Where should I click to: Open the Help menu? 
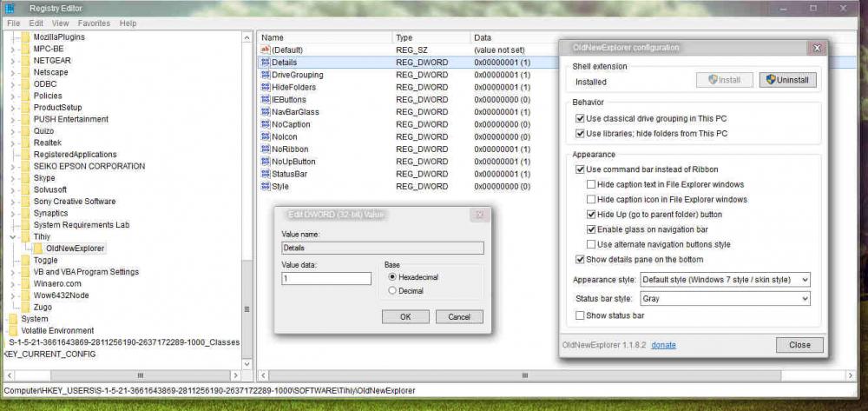(128, 23)
